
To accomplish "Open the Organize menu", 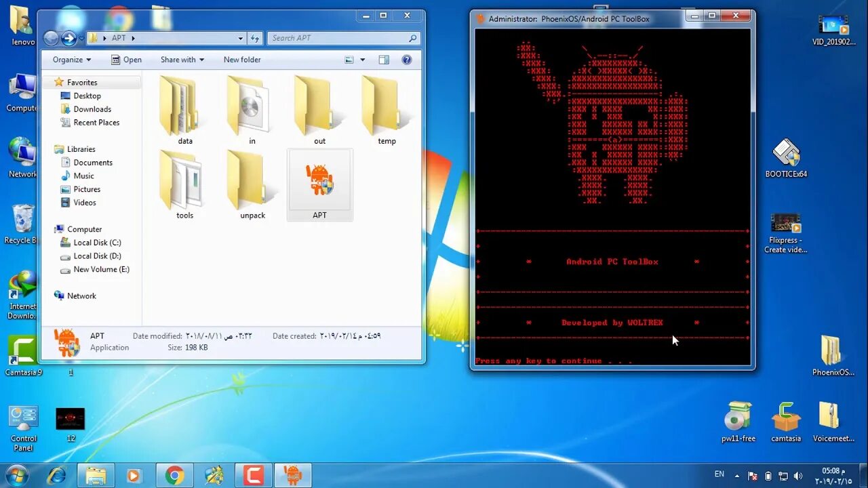I will tap(72, 60).
